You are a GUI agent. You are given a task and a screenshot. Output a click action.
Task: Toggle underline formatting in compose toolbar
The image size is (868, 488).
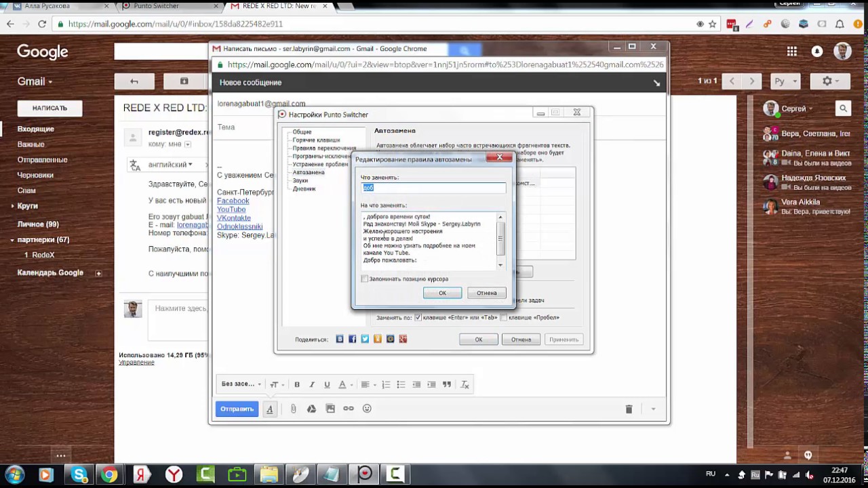327,384
